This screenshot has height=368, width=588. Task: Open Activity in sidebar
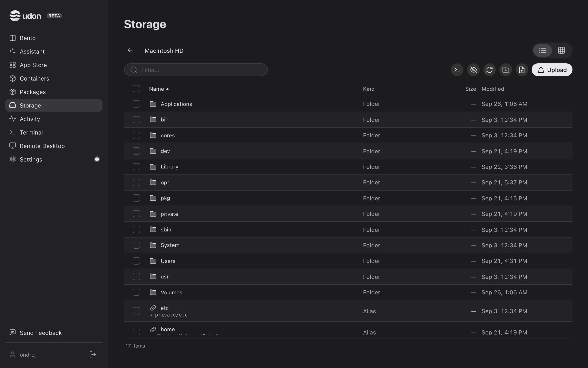tap(54, 119)
